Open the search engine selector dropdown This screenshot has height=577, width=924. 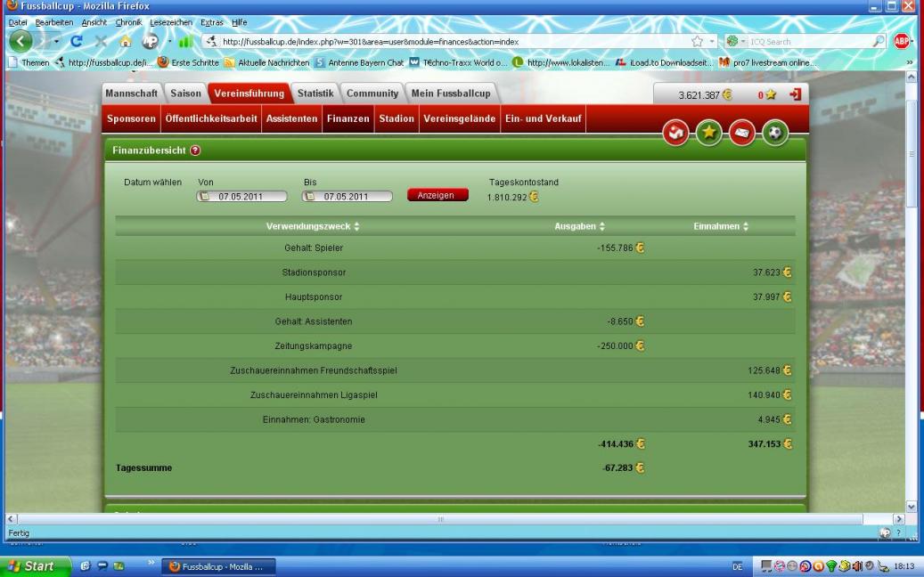pos(736,41)
